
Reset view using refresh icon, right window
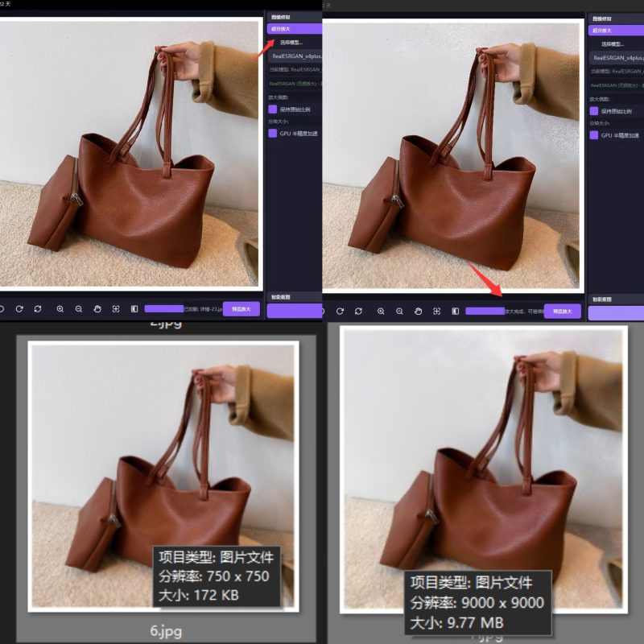point(358,312)
